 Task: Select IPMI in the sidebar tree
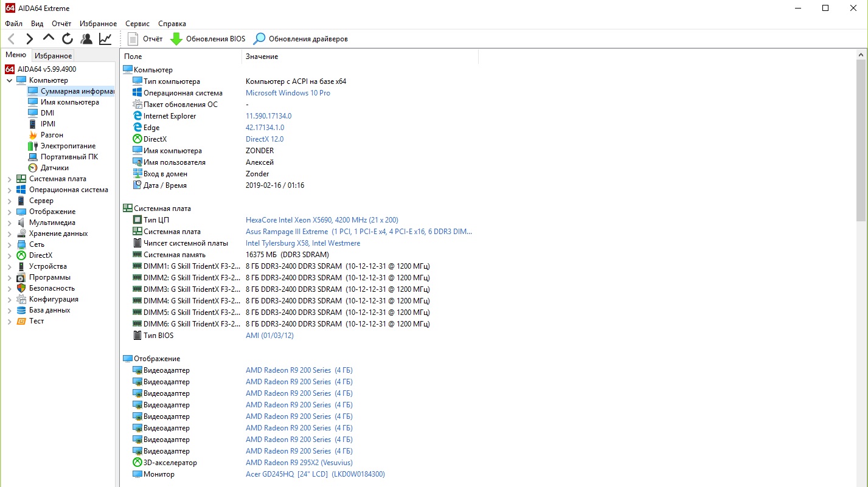pyautogui.click(x=48, y=124)
